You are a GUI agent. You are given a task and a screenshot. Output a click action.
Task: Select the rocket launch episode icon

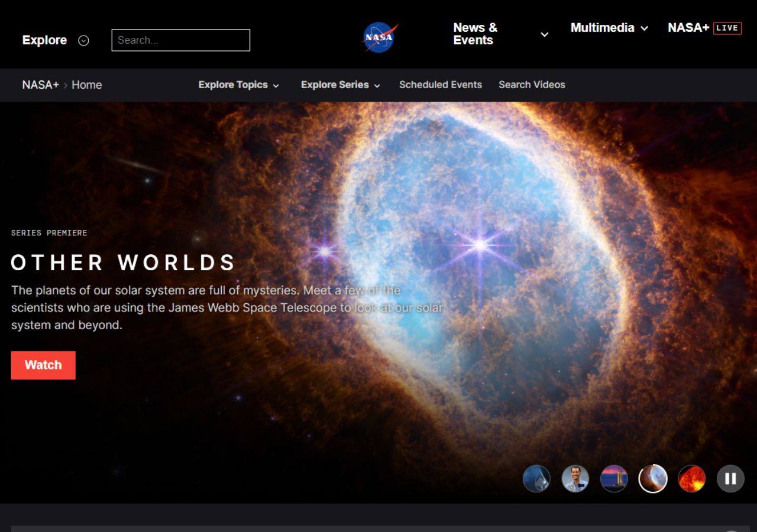[614, 478]
